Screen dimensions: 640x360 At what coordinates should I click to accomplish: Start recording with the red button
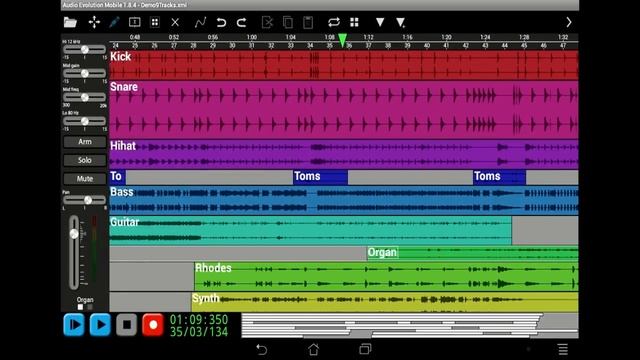[x=153, y=325]
